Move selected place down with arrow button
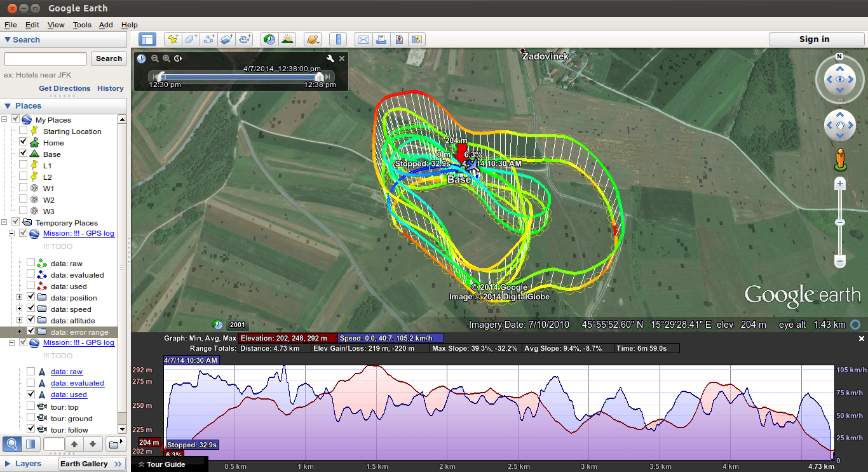The height and width of the screenshot is (472, 868). click(93, 444)
